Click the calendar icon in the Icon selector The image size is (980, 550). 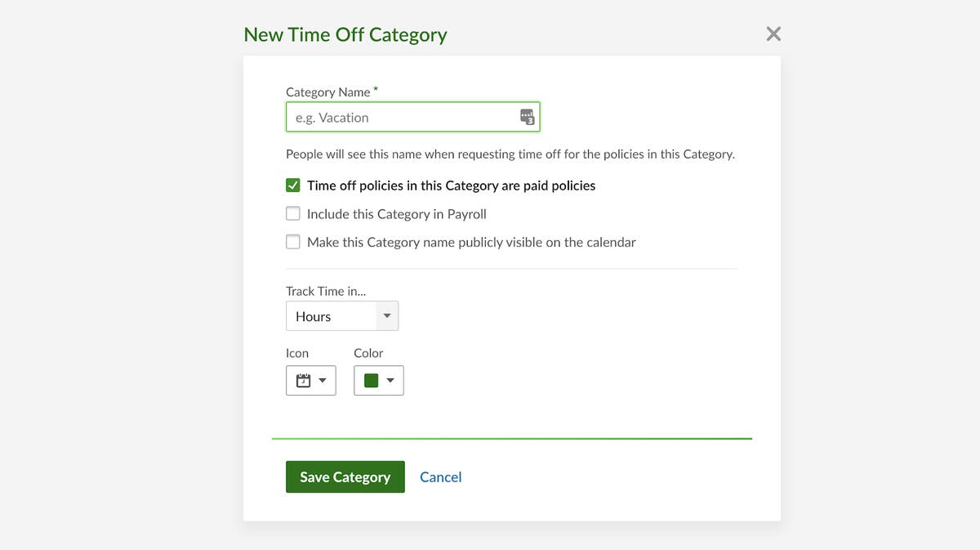301,380
